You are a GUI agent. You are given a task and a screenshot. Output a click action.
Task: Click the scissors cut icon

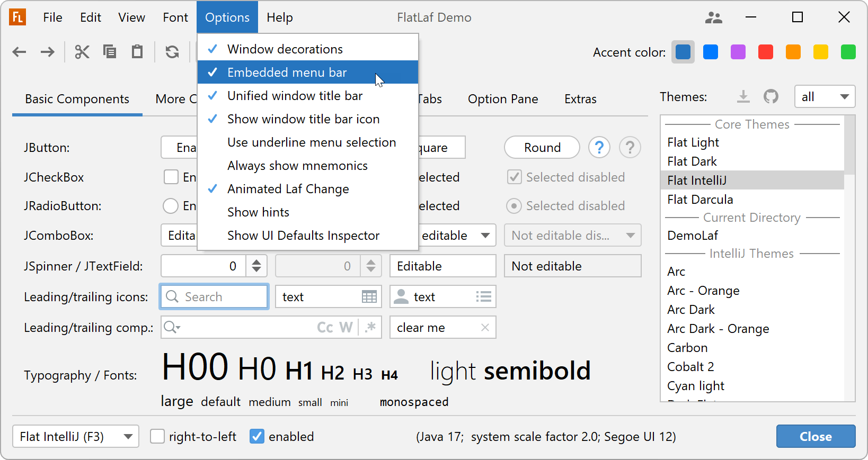[82, 52]
